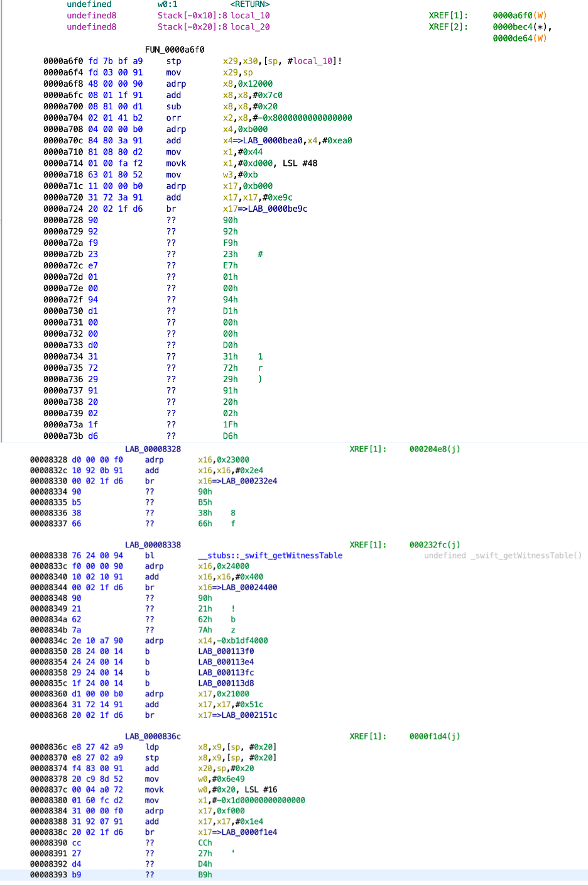Select highlighted row at address 00008393
Image resolution: width=588 pixels, height=885 pixels.
pos(294,875)
